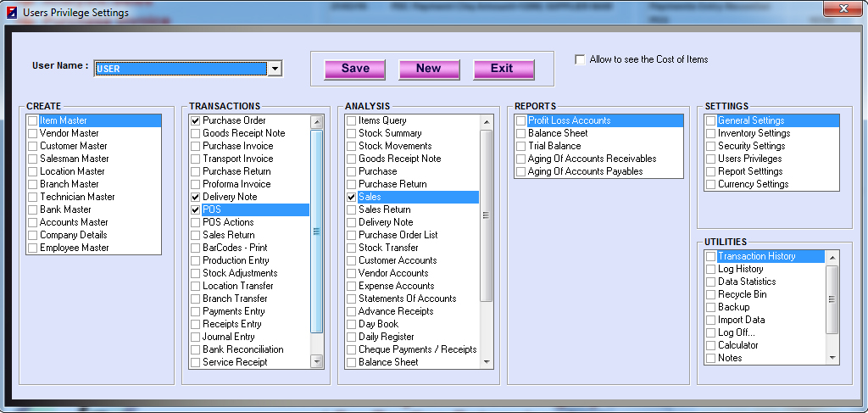Click the Utilities list scroll-down arrow
The image size is (868, 413).
pyautogui.click(x=832, y=358)
